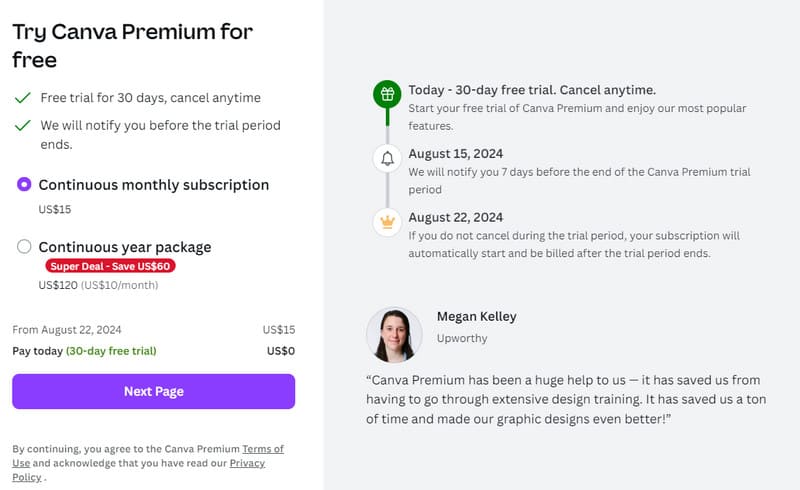Click the Today 30-day free trial heading
Screen dimensions: 800x490
531,90
